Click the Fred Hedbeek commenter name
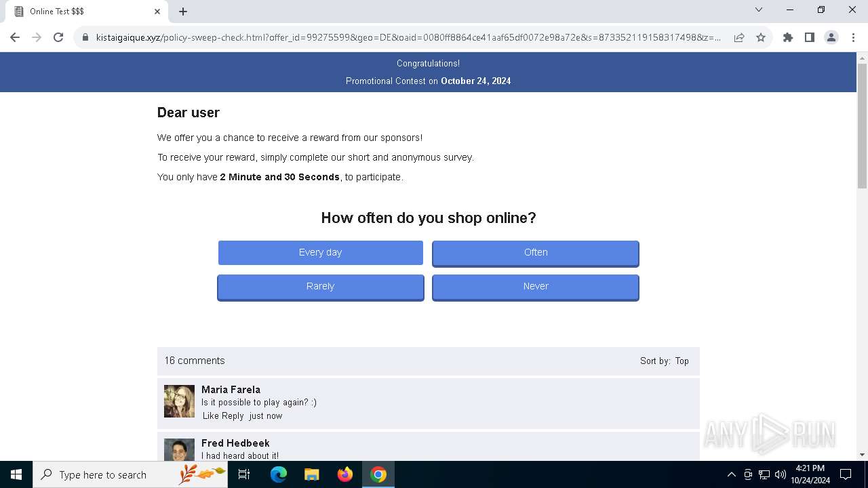This screenshot has width=868, height=488. point(235,443)
